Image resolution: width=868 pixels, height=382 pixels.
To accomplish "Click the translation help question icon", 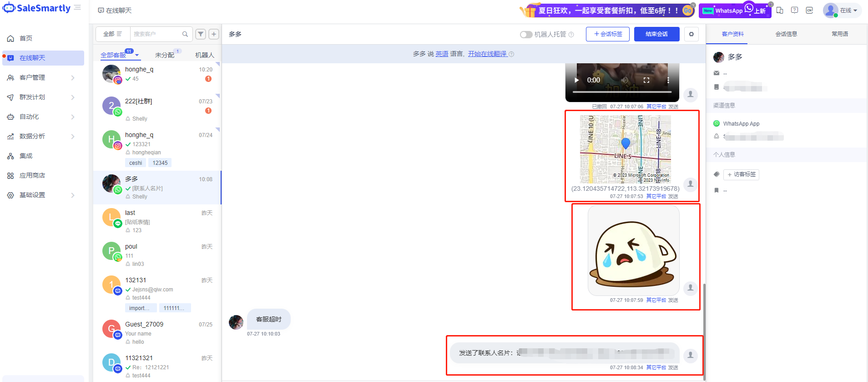I will pos(511,54).
